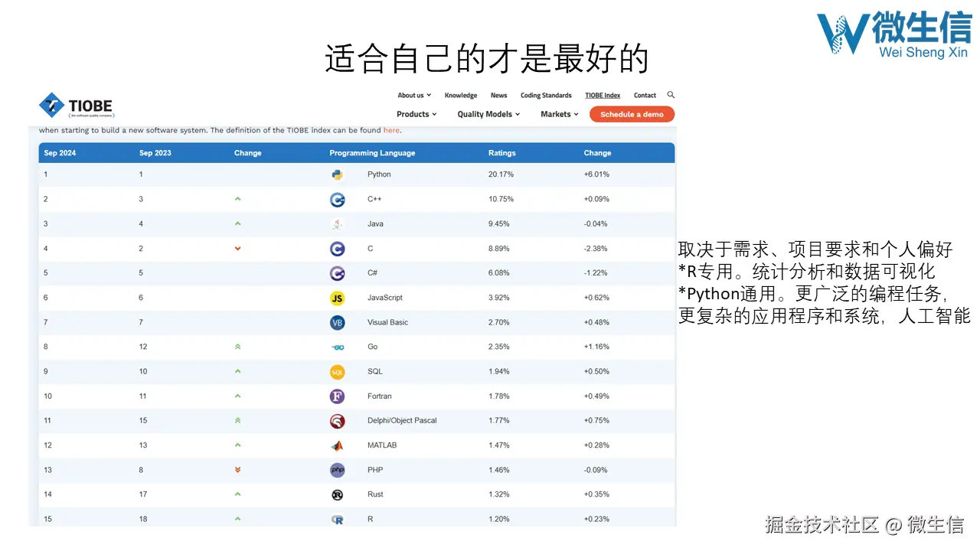Open the MATLAB logo icon
The width and height of the screenshot is (980, 551).
337,445
